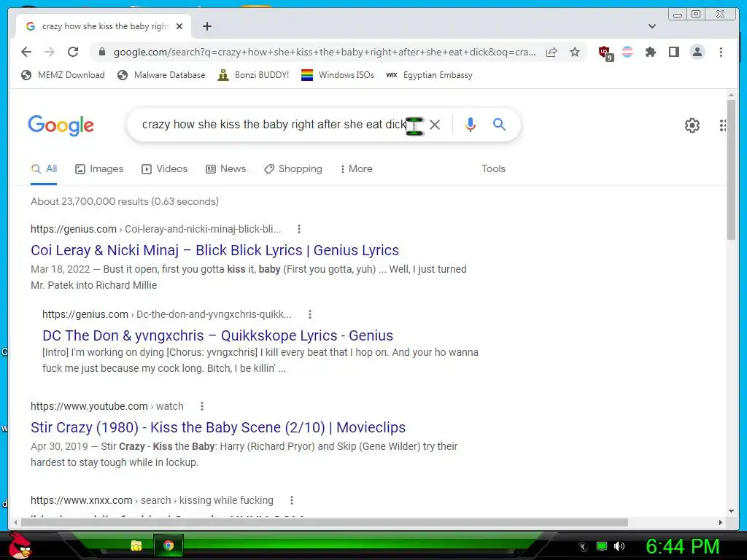747x560 pixels.
Task: Select the All results tab
Action: pos(44,169)
